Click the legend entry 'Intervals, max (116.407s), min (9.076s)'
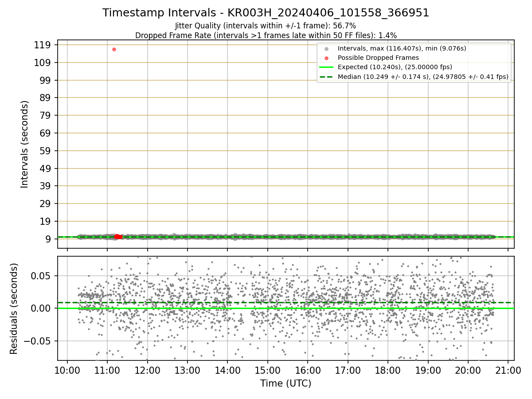The height and width of the screenshot is (399, 532). pyautogui.click(x=402, y=48)
